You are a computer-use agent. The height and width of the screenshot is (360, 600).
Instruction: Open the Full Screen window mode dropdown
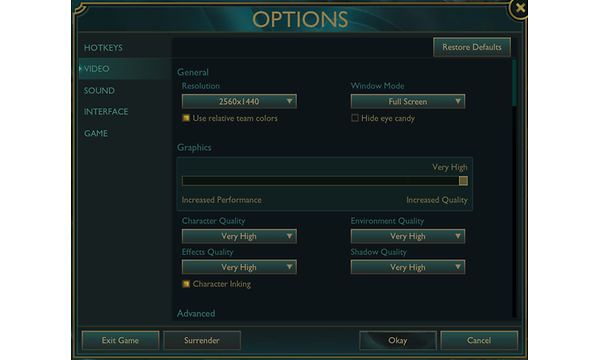coord(408,101)
